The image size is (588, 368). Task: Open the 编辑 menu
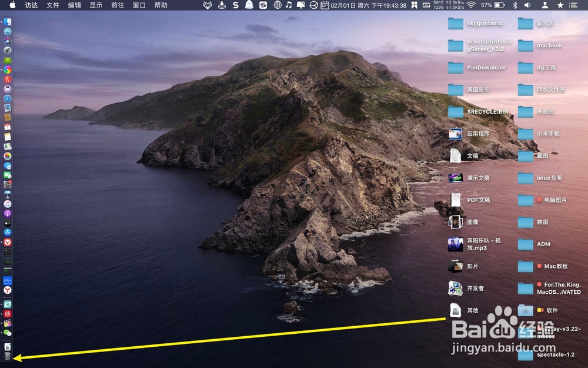74,5
